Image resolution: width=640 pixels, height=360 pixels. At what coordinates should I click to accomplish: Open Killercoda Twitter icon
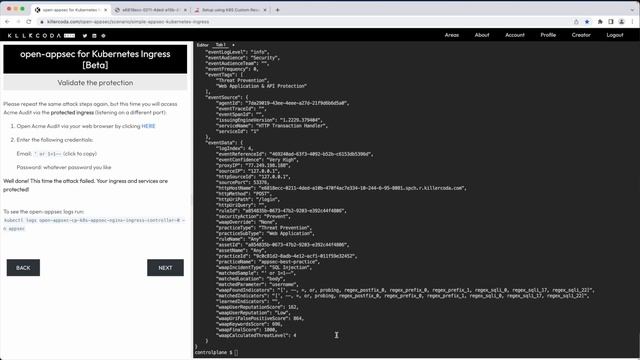[85, 36]
